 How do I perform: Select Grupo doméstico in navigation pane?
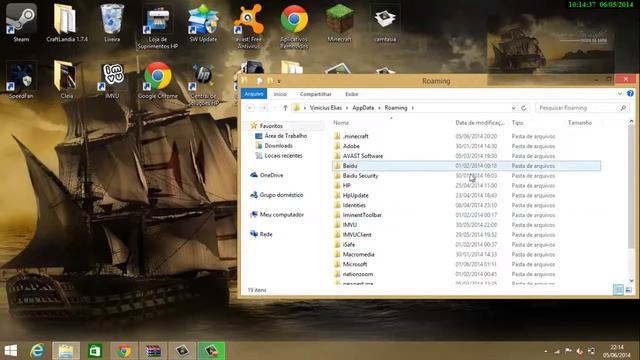pos(281,195)
